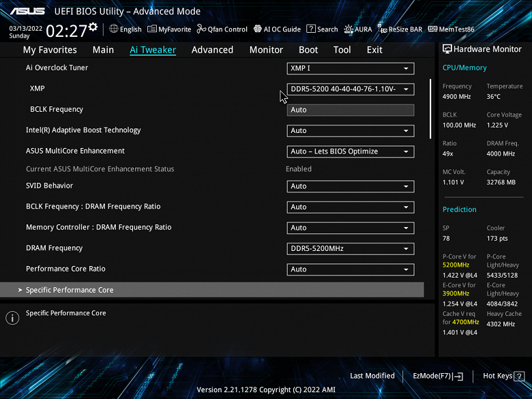The height and width of the screenshot is (399, 532).
Task: Click the Ai Overclock Tuner label
Action: [57, 68]
